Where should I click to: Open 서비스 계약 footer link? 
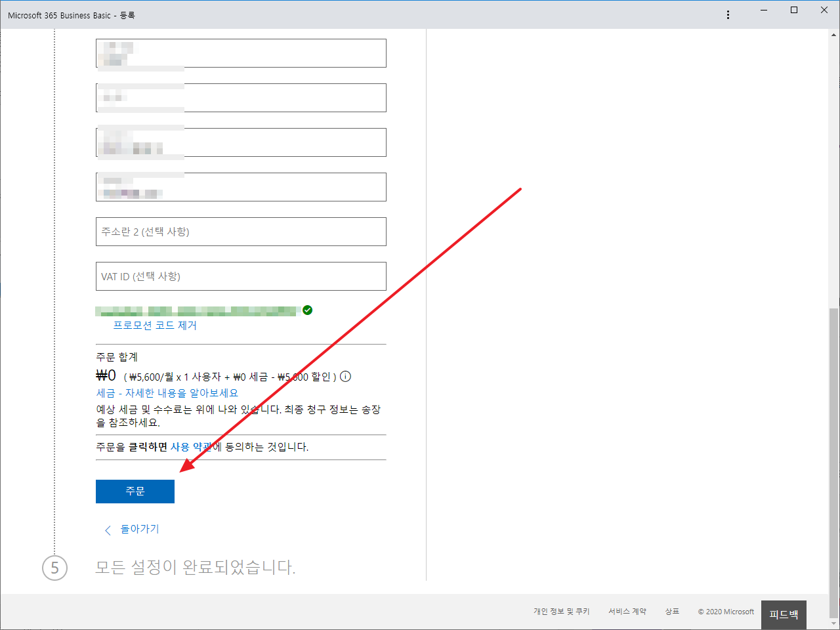[627, 612]
